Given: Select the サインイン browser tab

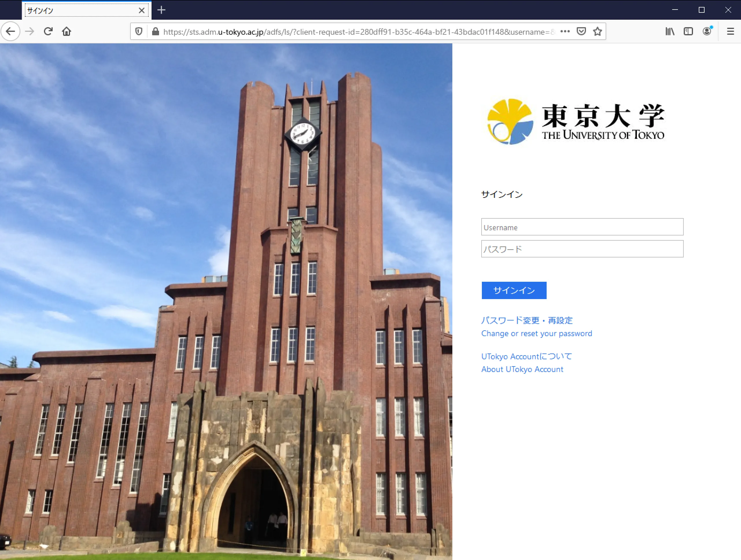Looking at the screenshot, I should [x=80, y=10].
